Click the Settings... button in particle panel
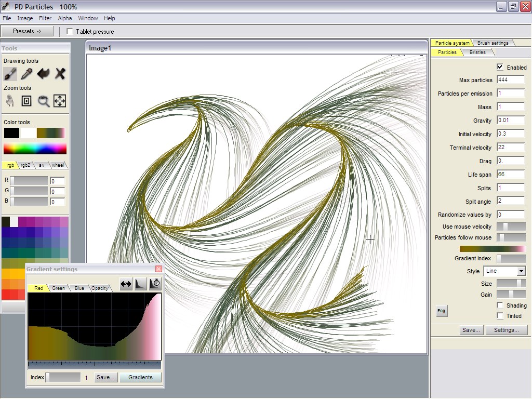 [507, 330]
